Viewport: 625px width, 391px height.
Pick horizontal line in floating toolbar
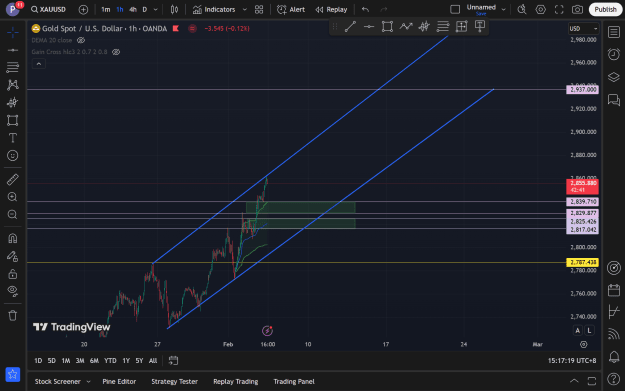[x=369, y=27]
